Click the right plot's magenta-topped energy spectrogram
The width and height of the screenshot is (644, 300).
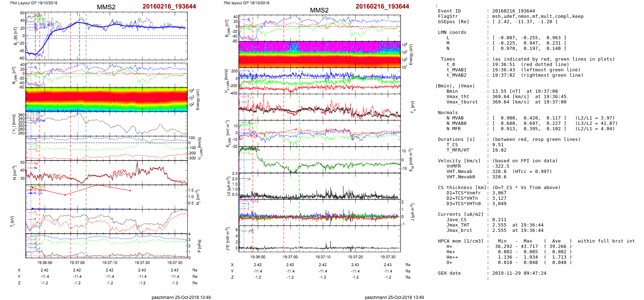[320, 54]
